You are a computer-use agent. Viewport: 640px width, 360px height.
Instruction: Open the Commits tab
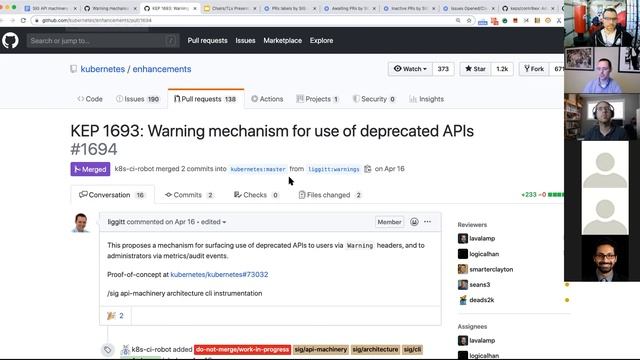[x=189, y=195]
